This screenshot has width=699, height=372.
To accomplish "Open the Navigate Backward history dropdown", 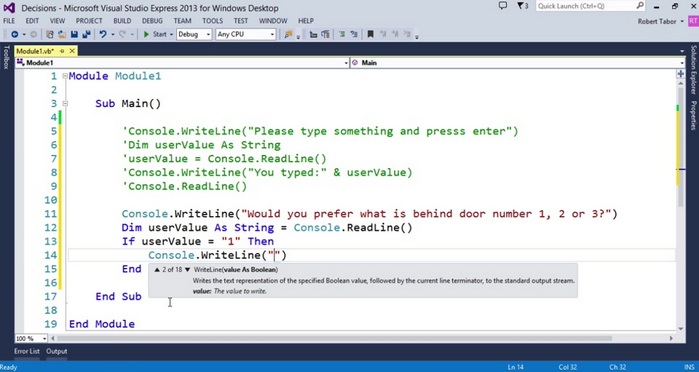I will [x=24, y=34].
